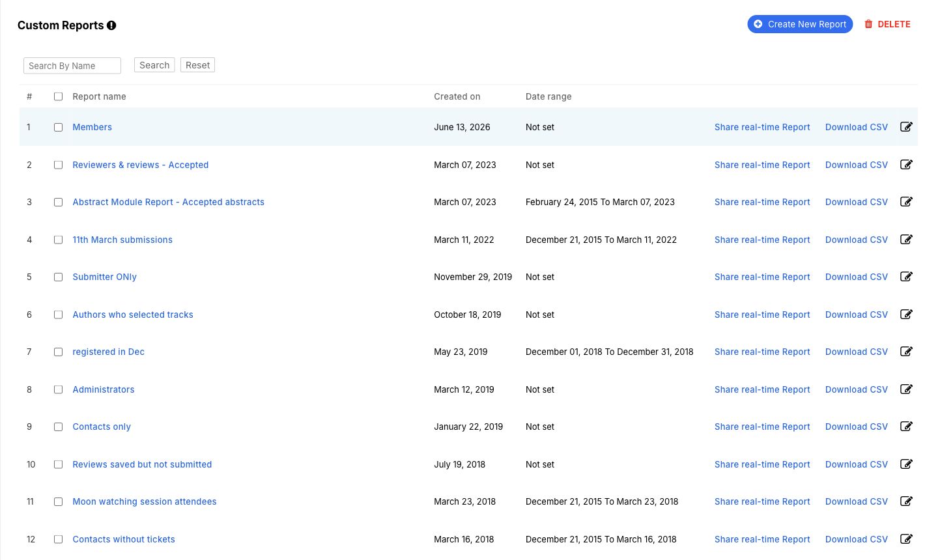Open the 11th March submissions report
Screen dimensions: 925x560
click(122, 240)
